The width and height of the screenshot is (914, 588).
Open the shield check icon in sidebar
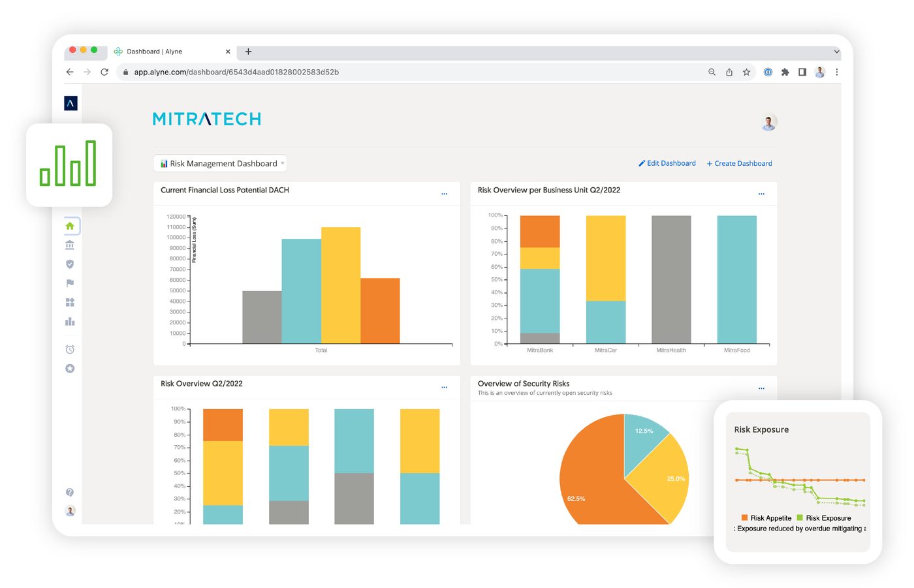(70, 264)
